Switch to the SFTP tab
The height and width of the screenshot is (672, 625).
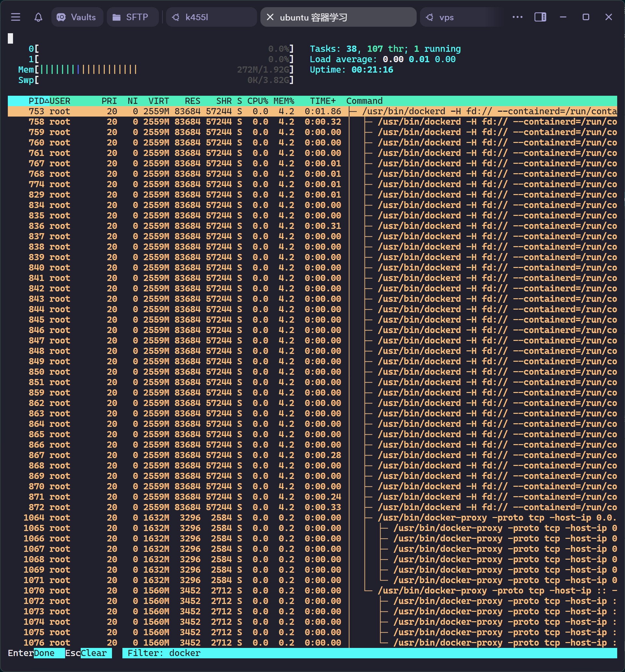pos(132,17)
